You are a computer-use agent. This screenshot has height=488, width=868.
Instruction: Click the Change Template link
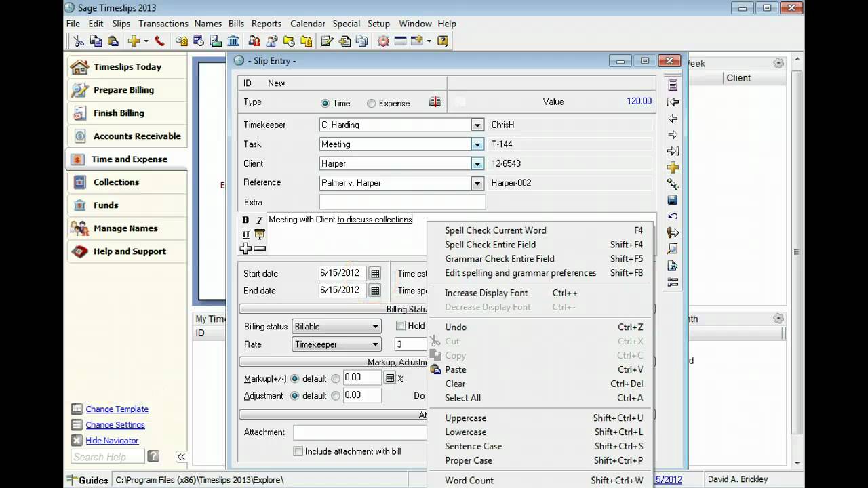(117, 409)
